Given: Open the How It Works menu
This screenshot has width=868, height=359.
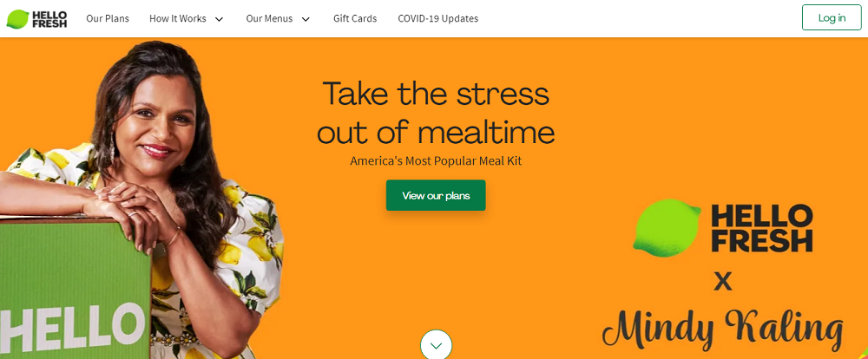Looking at the screenshot, I should coord(178,18).
